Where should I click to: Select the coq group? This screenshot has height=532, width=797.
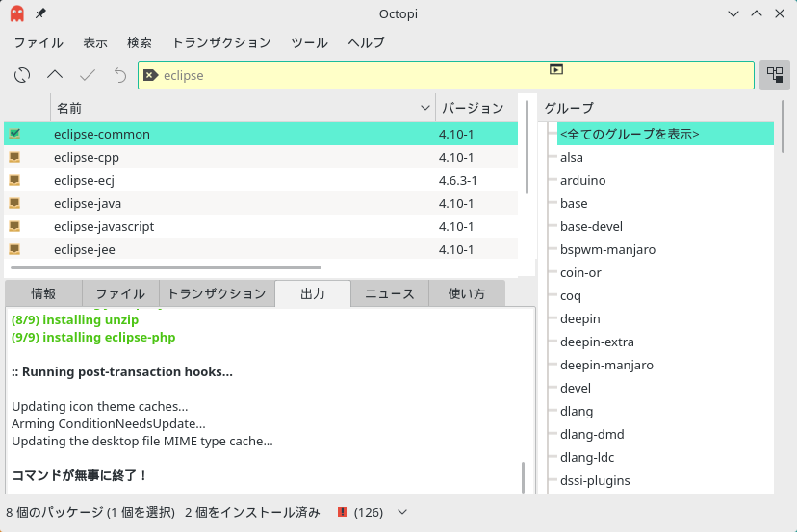[x=570, y=295]
